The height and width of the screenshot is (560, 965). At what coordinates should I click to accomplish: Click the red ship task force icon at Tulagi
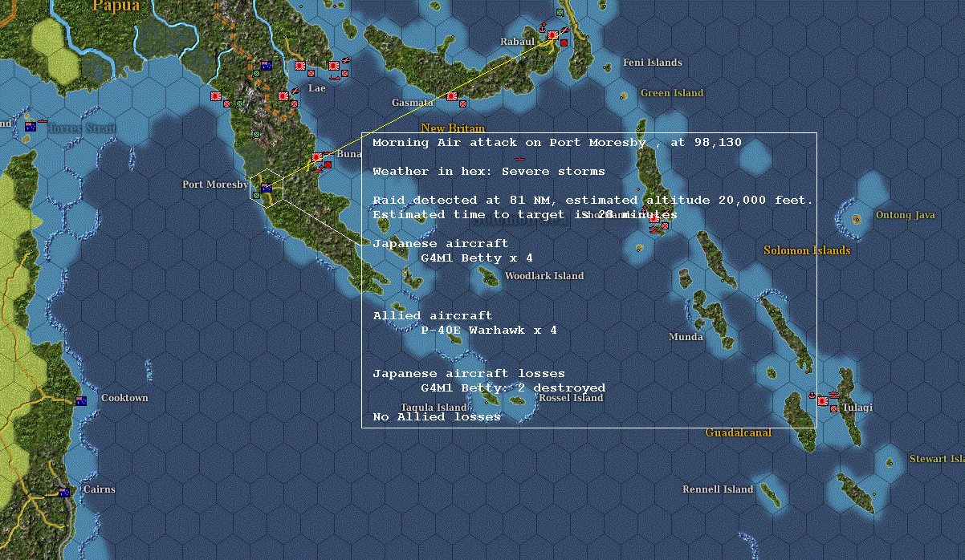click(834, 394)
